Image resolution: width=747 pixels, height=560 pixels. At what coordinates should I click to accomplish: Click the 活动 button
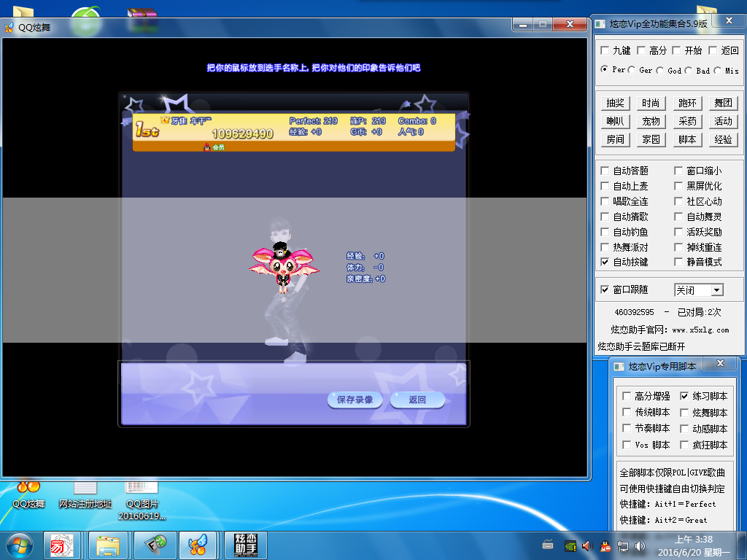click(x=723, y=121)
